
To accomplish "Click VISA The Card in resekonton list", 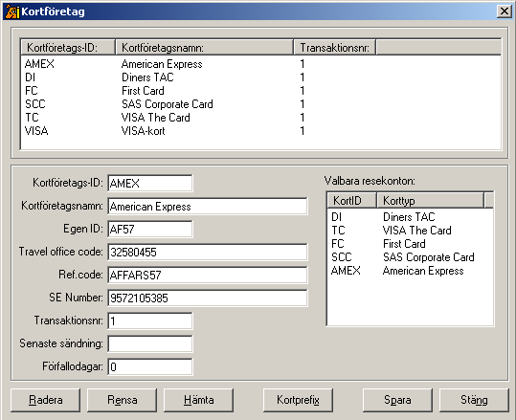I will (x=417, y=231).
